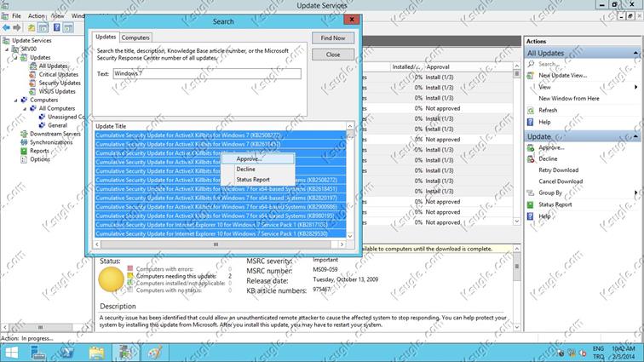Click the blue Help toolbar icon

point(57,27)
